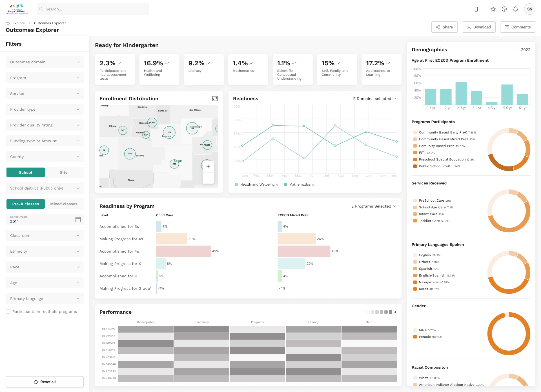Viewport: 541px width, 392px height.
Task: Remove Health and Welbeing from Readiness legend
Action: [x=277, y=185]
